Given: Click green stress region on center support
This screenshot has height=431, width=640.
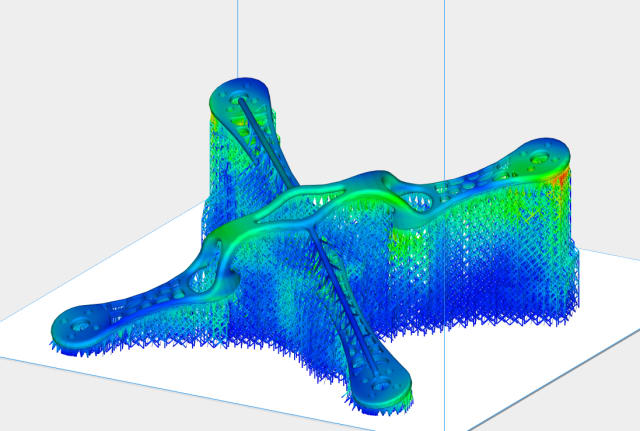Looking at the screenshot, I should coord(405,240).
